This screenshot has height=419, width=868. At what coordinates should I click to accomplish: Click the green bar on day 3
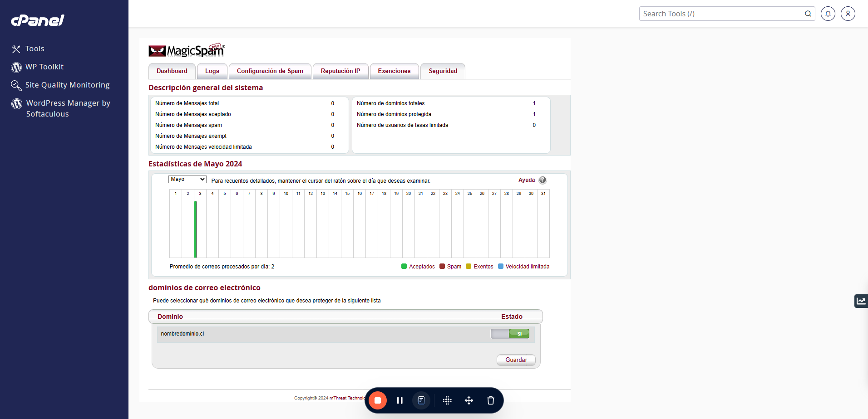195,229
